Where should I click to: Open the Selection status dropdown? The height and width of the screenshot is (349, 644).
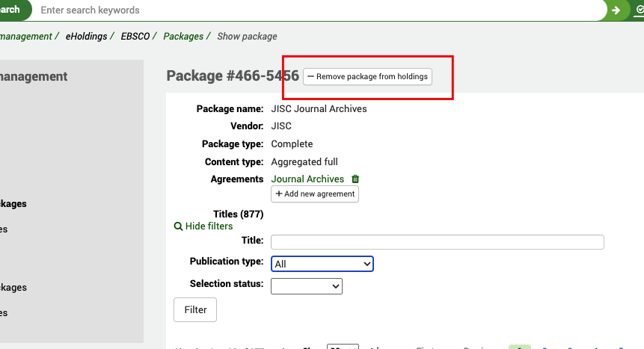tap(306, 285)
